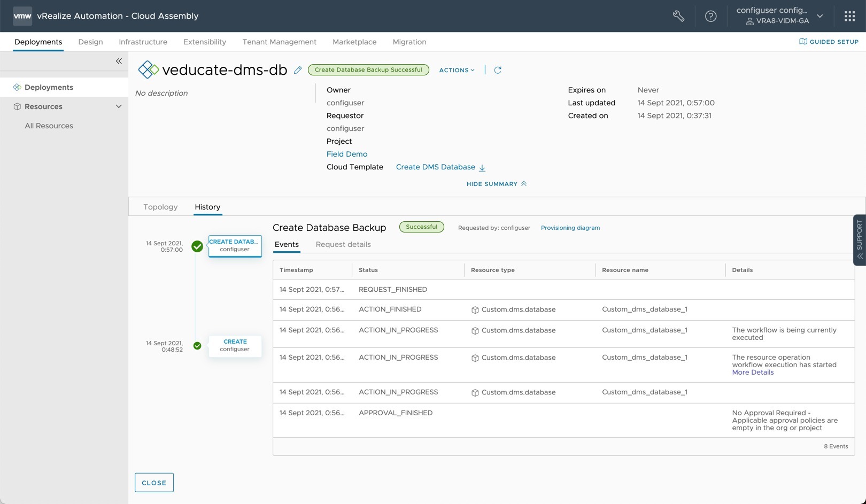Click the CLOSE button
Screen dimensions: 866x504
pyautogui.click(x=154, y=483)
